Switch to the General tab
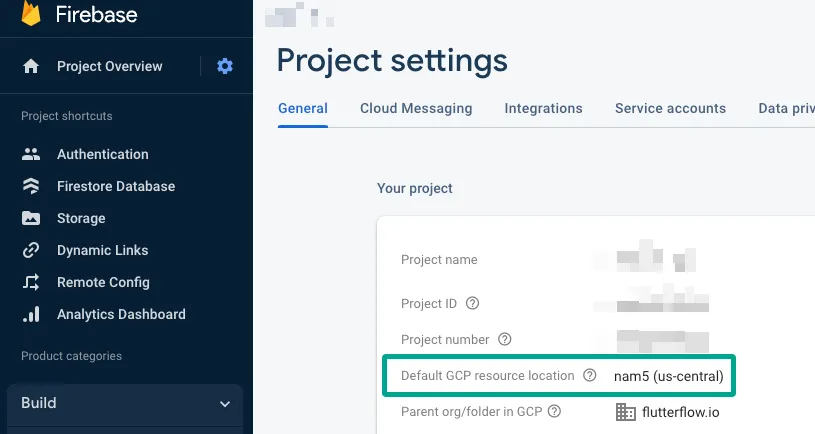Viewport: 815px width, 434px height. point(303,108)
